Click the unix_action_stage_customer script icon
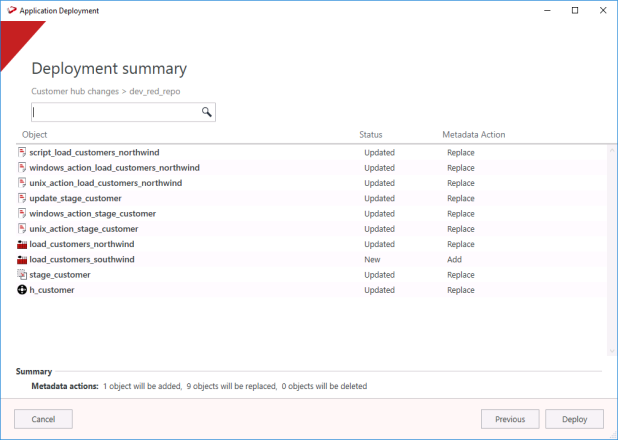Screen dimensions: 618x440 [x=23, y=229]
